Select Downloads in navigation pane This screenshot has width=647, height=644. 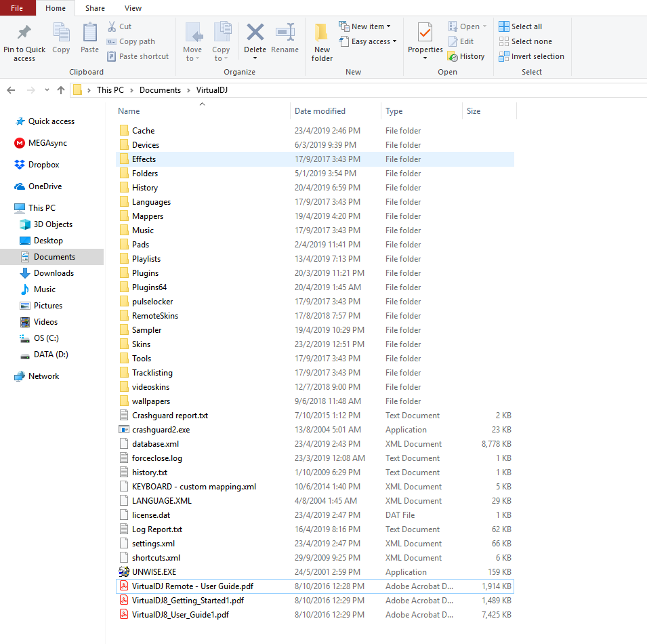pyautogui.click(x=54, y=273)
